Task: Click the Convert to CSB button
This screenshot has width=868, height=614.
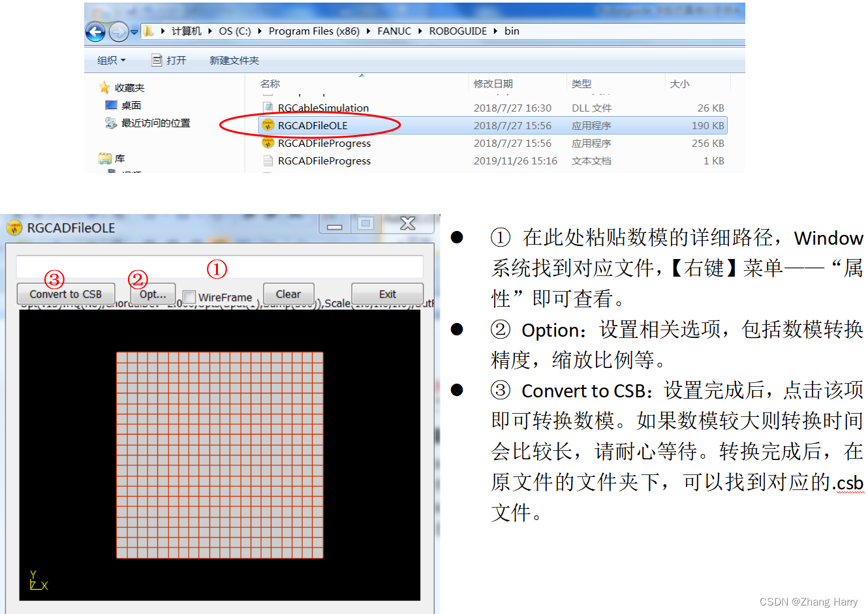Action: click(66, 294)
